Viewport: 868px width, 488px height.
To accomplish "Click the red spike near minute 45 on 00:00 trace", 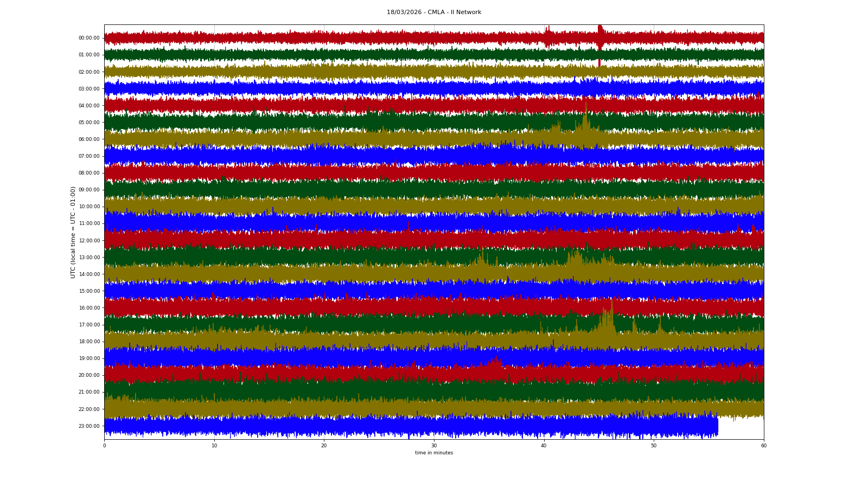I will pos(599,37).
